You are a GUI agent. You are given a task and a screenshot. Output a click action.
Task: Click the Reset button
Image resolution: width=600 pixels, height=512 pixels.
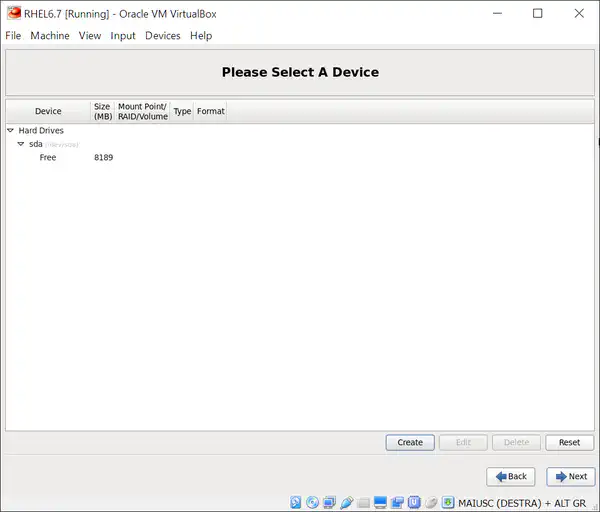pos(569,442)
